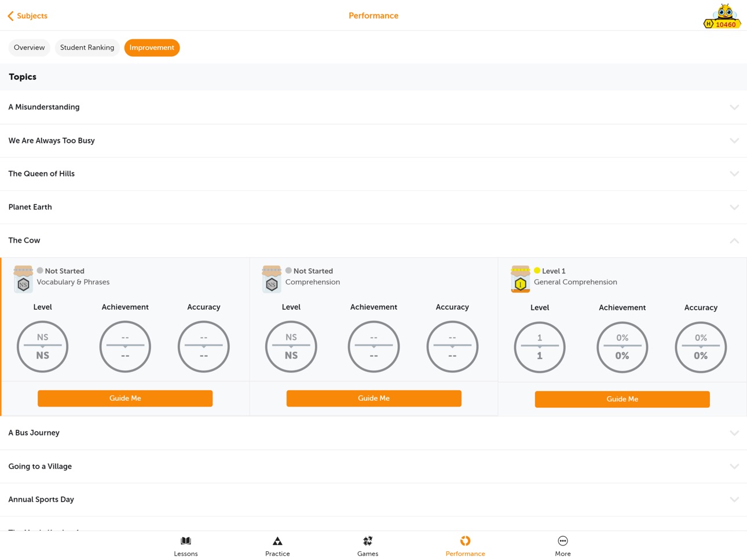Screen dimensions: 747x560
Task: Click General Comprehension Level 1 dial
Action: 540,347
